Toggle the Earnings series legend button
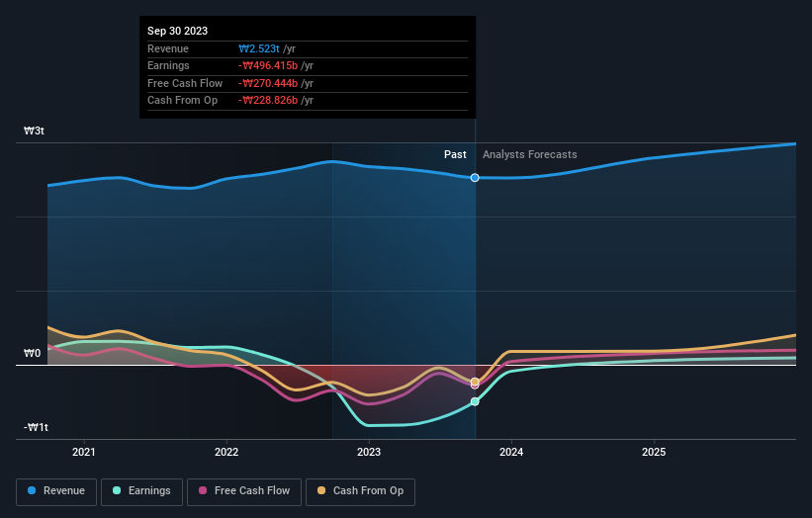 tap(141, 491)
